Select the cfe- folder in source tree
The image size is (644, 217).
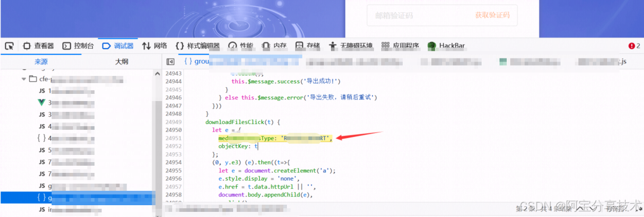(77, 79)
